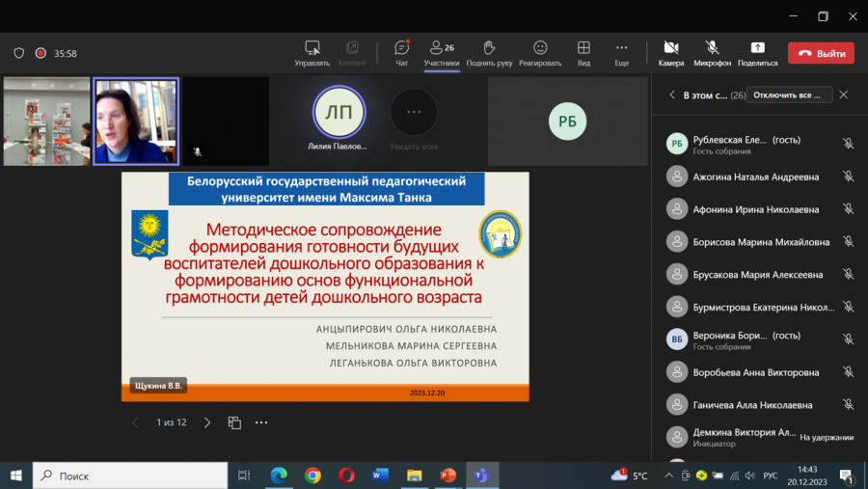Expand slide options ellipsis below presentation
Image resolution: width=868 pixels, height=489 pixels.
261,422
